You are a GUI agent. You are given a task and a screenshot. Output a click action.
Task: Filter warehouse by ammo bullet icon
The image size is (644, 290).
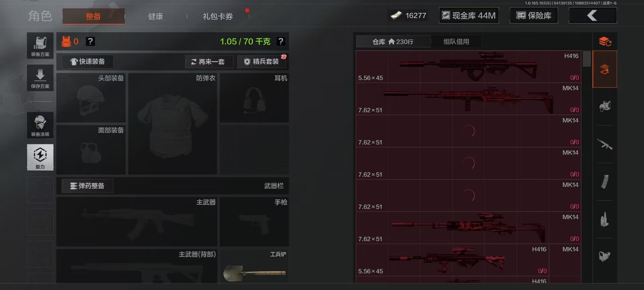point(605,220)
